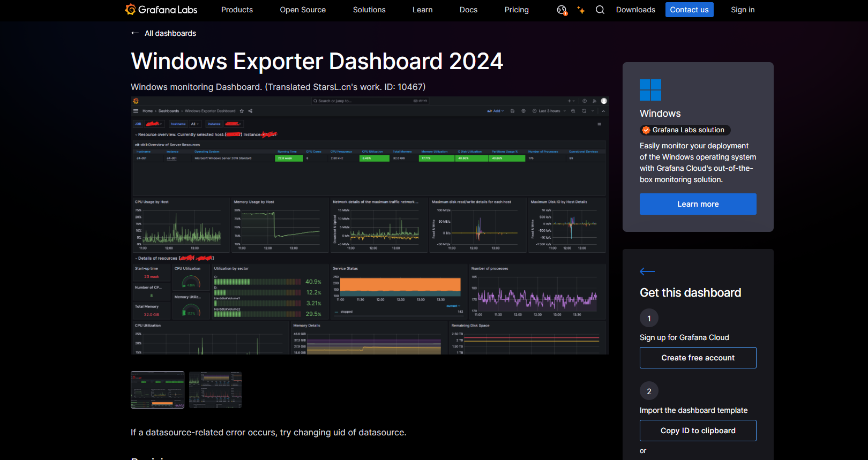This screenshot has height=460, width=868.
Task: Click the Import the dashboard template text
Action: tap(693, 410)
